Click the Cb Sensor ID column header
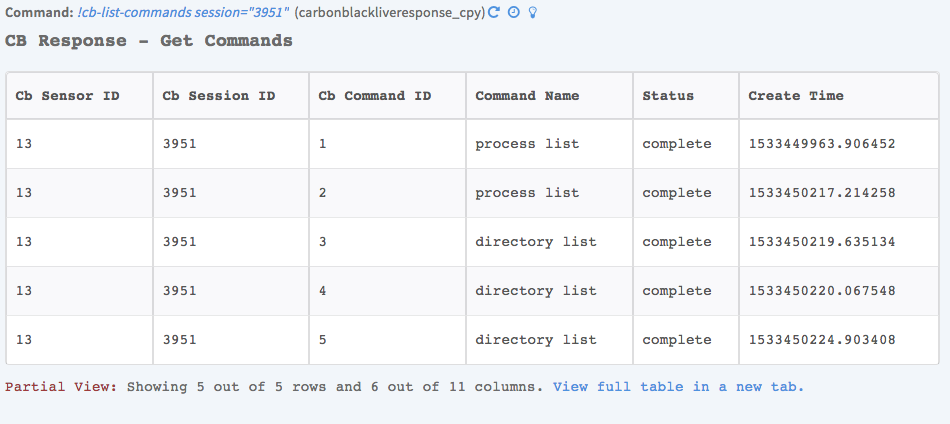This screenshot has height=424, width=950. point(68,96)
